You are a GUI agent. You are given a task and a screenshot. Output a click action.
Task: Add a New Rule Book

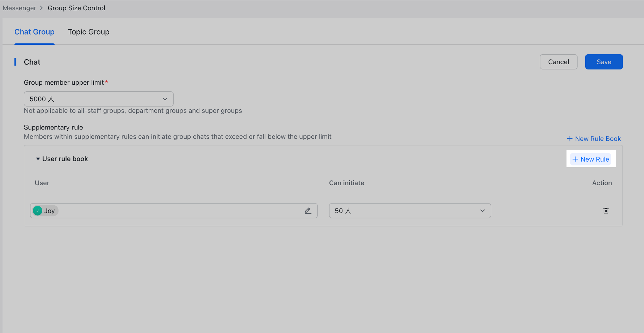tap(594, 139)
